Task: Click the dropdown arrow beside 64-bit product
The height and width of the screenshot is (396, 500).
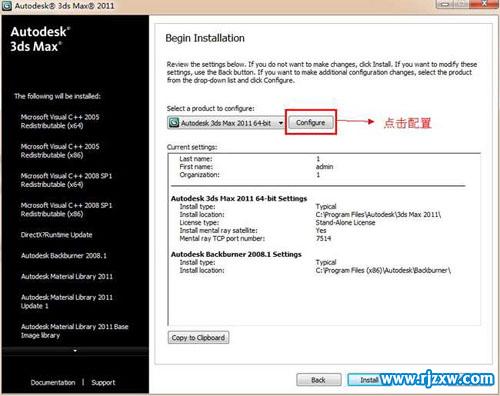Action: point(281,123)
